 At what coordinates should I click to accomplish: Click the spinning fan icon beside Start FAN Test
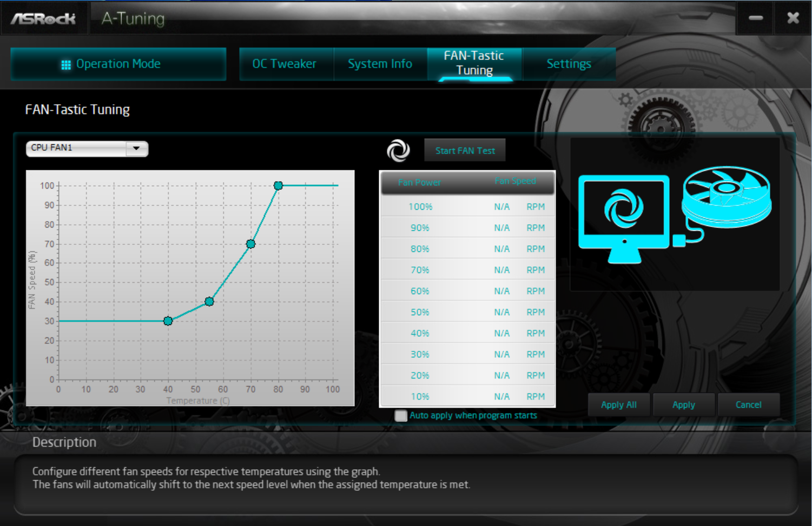tap(399, 150)
